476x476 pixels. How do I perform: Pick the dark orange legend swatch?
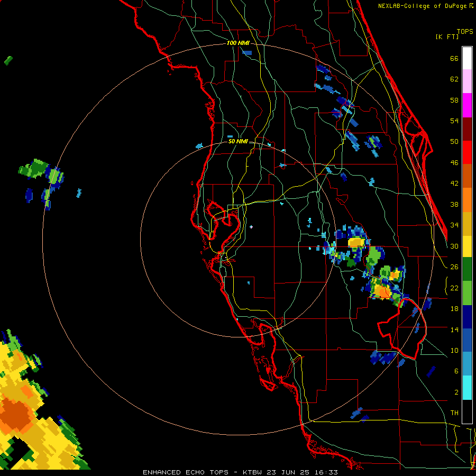tap(467, 176)
